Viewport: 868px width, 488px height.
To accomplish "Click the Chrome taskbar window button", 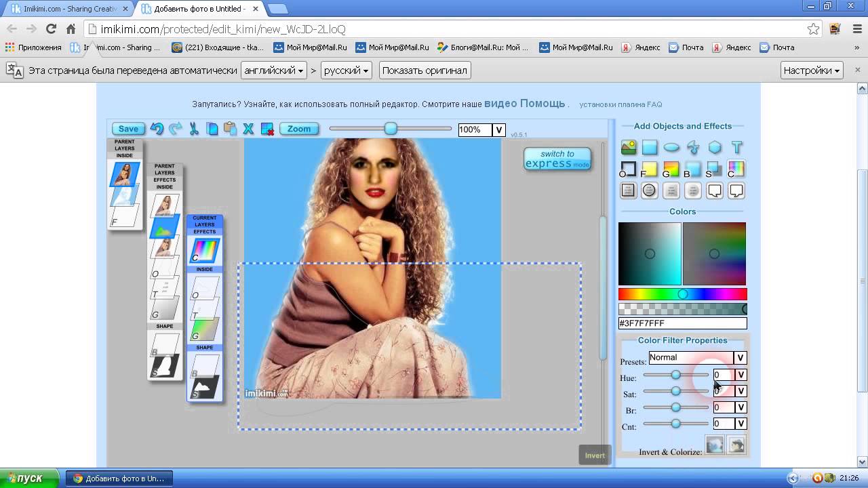I will [x=119, y=479].
